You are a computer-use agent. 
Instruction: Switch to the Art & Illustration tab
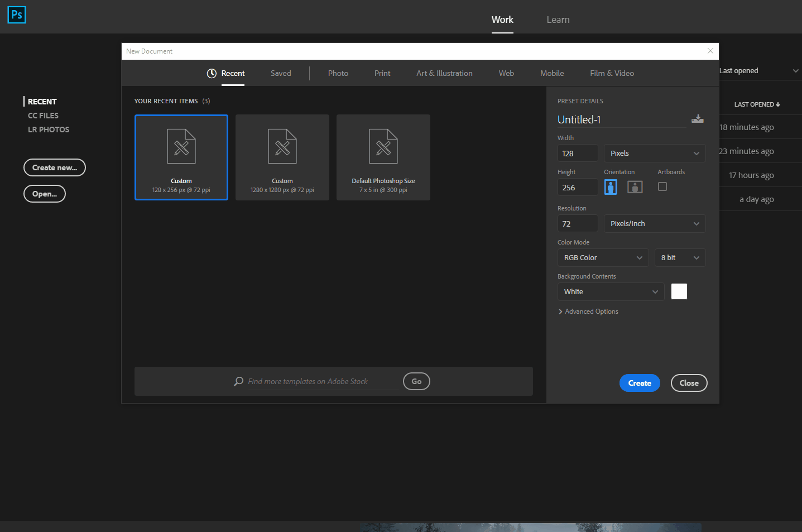click(x=444, y=73)
